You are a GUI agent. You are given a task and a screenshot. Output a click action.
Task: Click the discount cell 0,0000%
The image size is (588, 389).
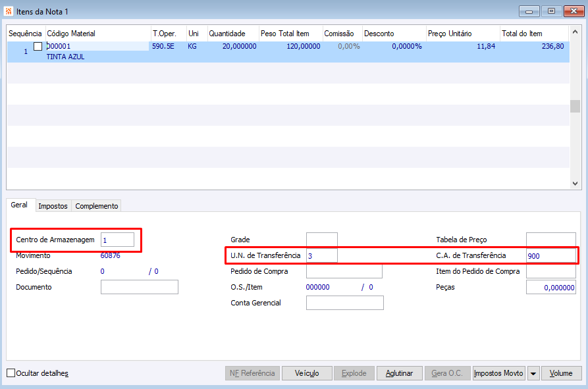coord(406,46)
